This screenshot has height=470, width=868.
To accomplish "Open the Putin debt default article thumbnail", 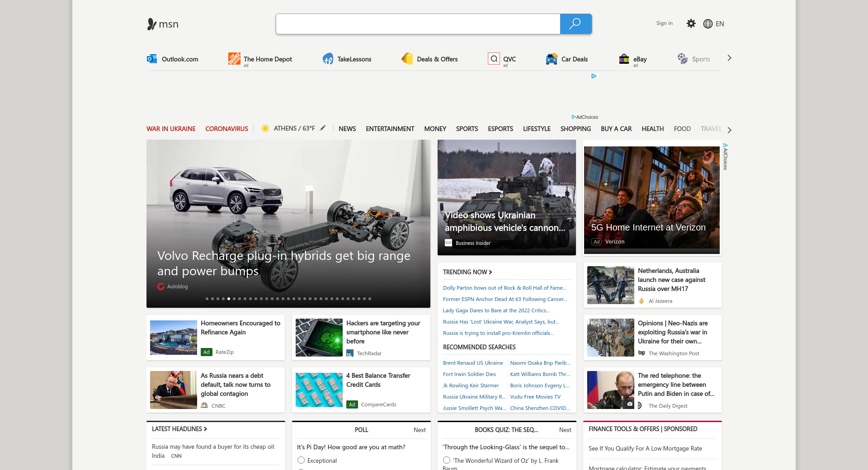I will (x=174, y=390).
